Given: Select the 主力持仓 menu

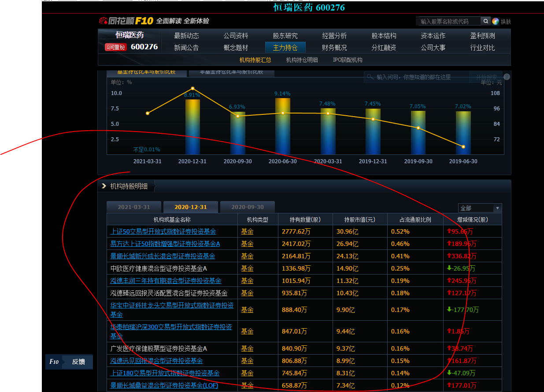Looking at the screenshot, I should pos(285,48).
